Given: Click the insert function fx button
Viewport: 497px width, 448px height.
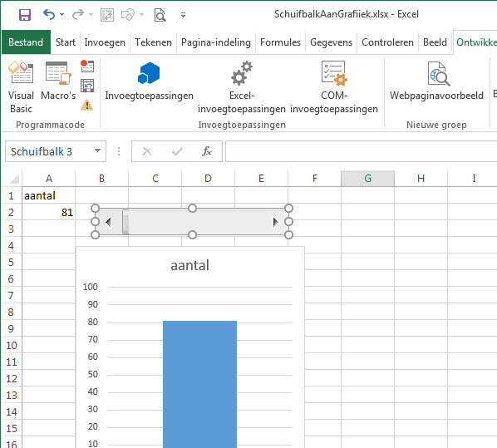Looking at the screenshot, I should [207, 151].
